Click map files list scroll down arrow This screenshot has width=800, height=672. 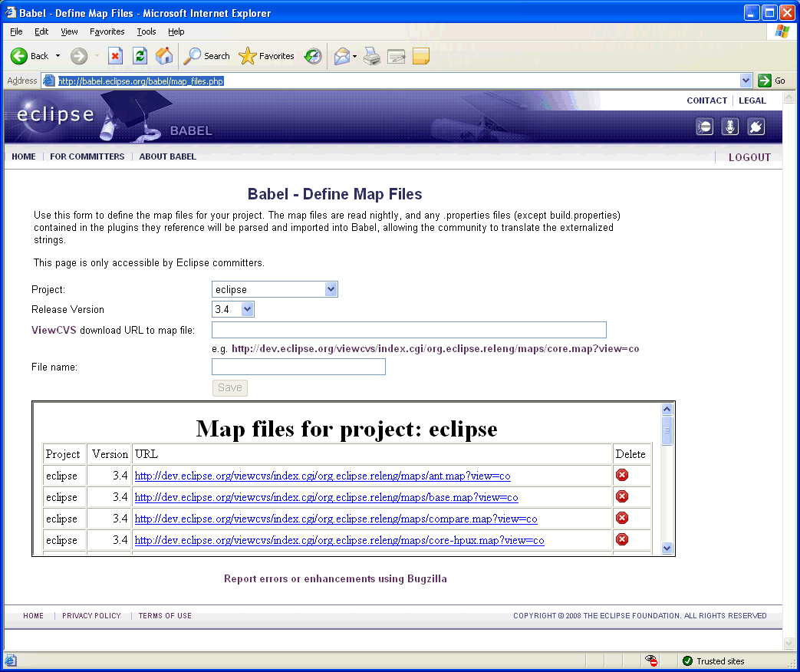667,548
